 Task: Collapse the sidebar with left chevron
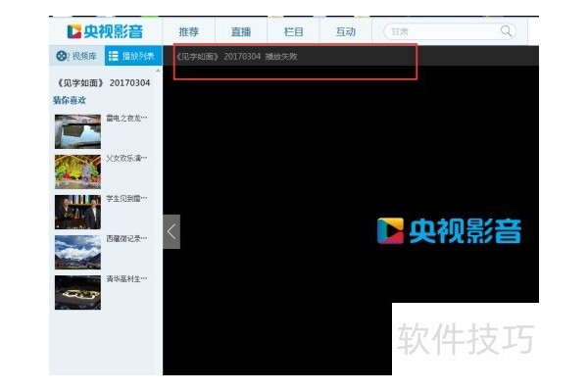tap(171, 231)
